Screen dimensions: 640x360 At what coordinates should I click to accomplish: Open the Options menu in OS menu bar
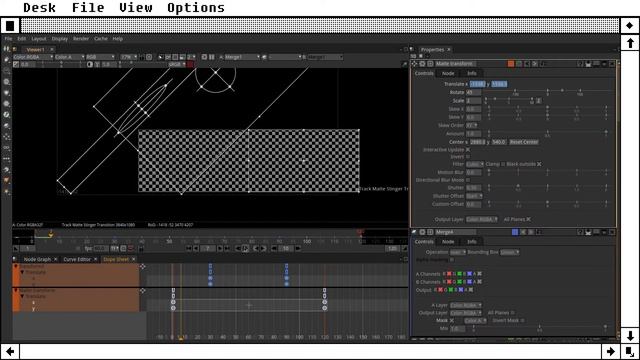(196, 8)
